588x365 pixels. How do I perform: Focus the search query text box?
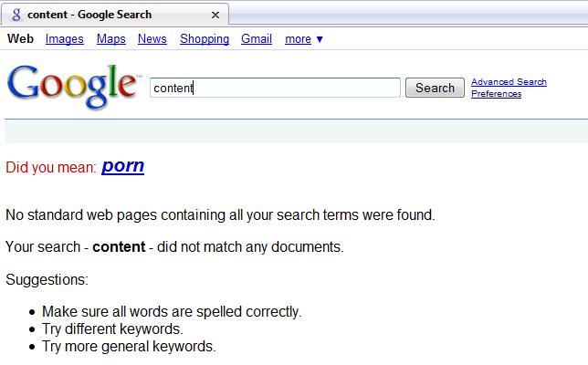tap(275, 88)
